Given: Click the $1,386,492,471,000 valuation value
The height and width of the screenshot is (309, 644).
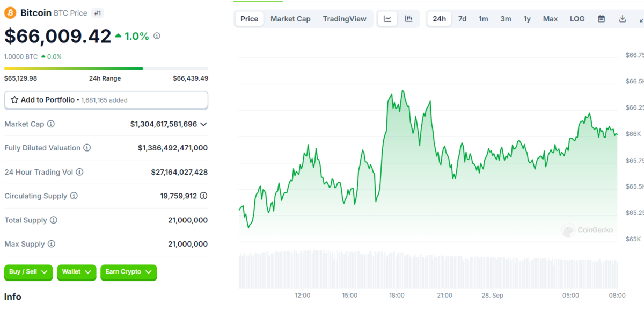Looking at the screenshot, I should pyautogui.click(x=173, y=148).
